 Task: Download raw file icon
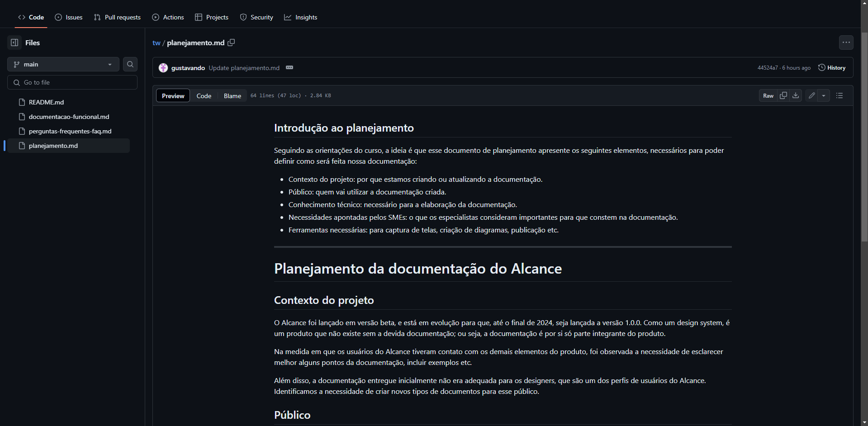(796, 95)
